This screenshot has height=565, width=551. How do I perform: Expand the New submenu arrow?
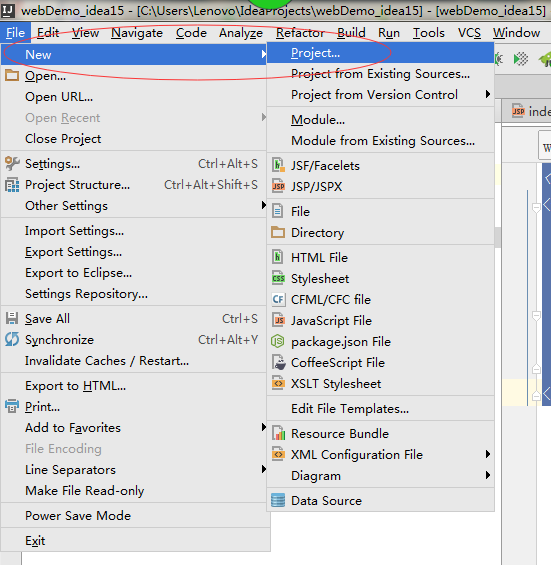tap(263, 54)
